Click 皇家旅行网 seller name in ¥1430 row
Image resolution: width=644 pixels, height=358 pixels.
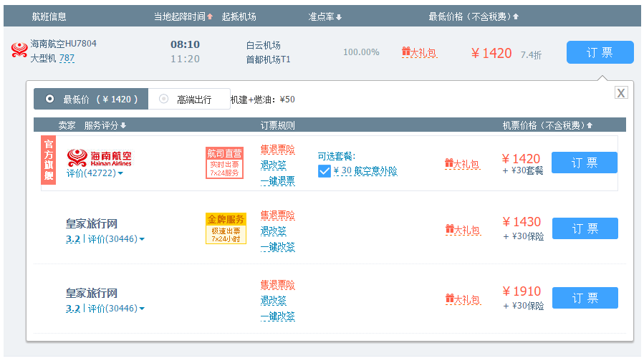[x=92, y=223]
